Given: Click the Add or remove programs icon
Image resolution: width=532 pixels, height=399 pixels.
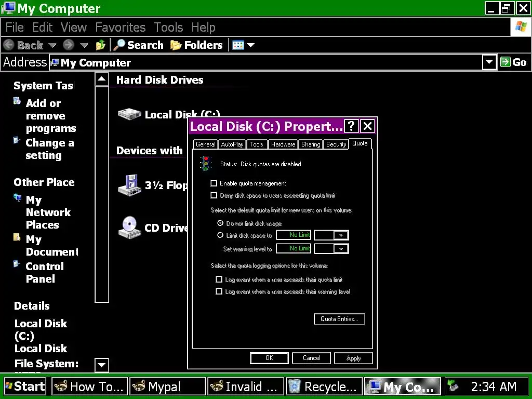Looking at the screenshot, I should tap(17, 101).
